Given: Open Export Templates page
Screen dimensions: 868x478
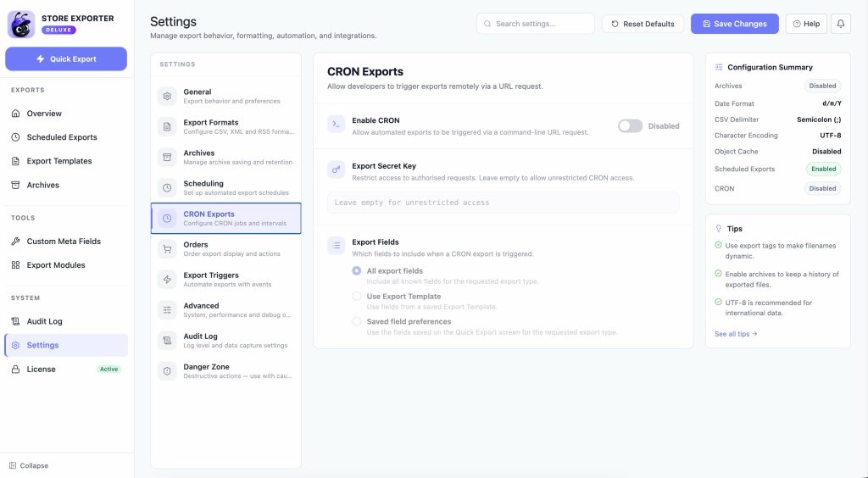Looking at the screenshot, I should (66, 161).
